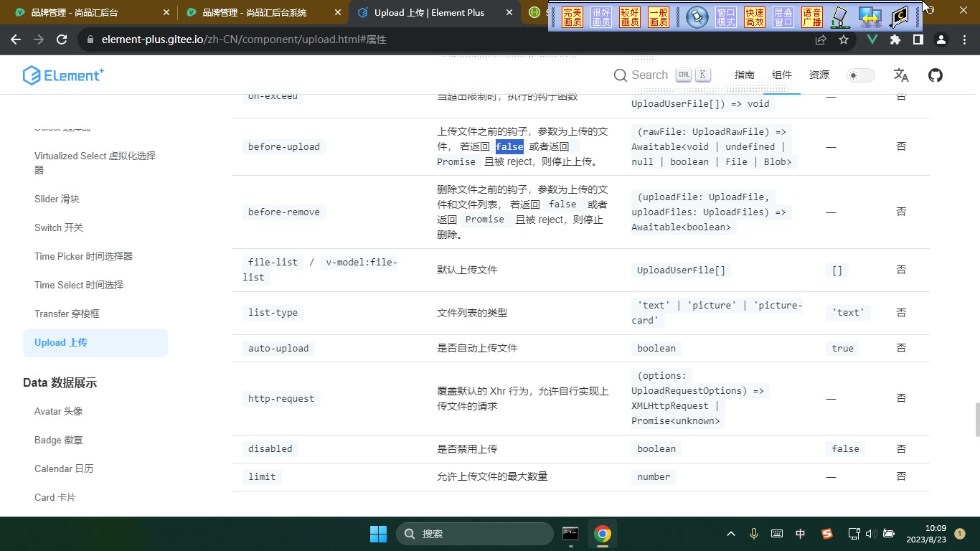The width and height of the screenshot is (980, 551).
Task: Open the terminal from taskbar
Action: 570,534
